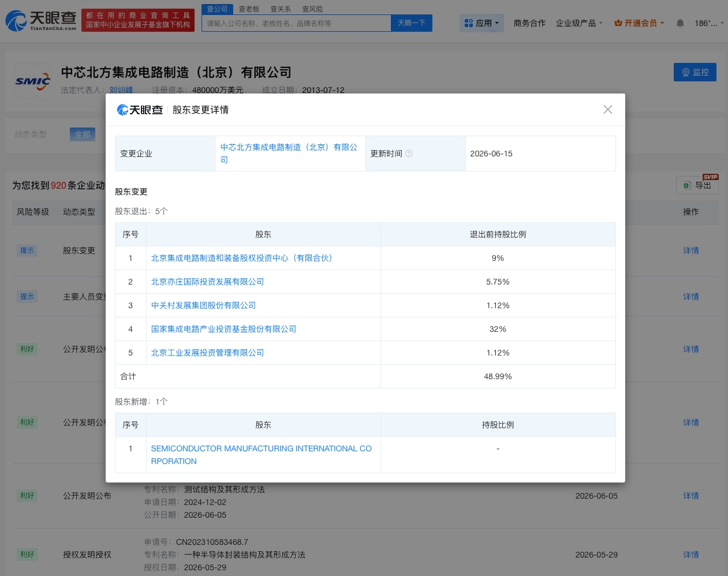Select the 查公司 search tab
Screen dimensions: 728x576
(217, 9)
